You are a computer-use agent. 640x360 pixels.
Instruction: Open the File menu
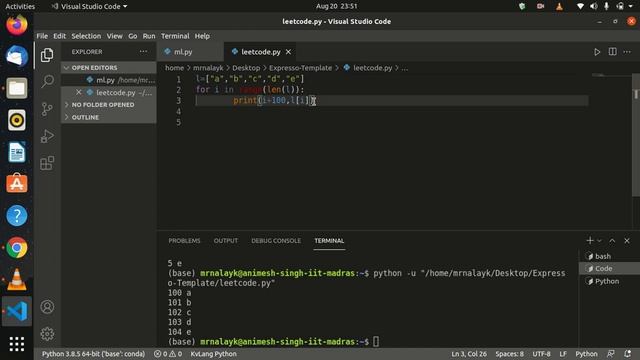pyautogui.click(x=42, y=36)
